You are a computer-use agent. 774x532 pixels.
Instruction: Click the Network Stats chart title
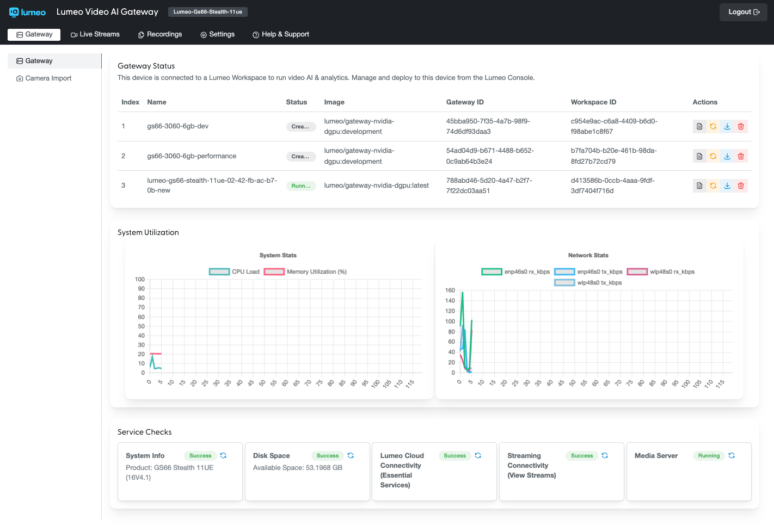pos(588,256)
